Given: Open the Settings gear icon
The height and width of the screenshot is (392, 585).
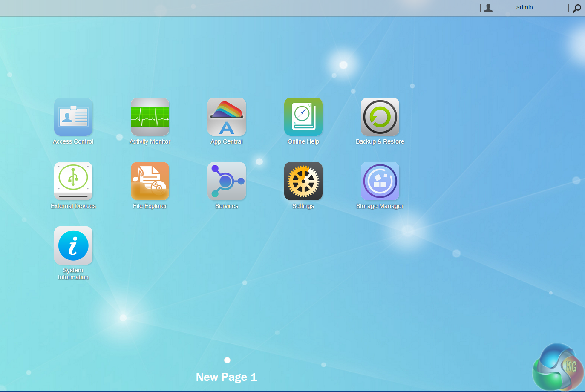Looking at the screenshot, I should (303, 181).
